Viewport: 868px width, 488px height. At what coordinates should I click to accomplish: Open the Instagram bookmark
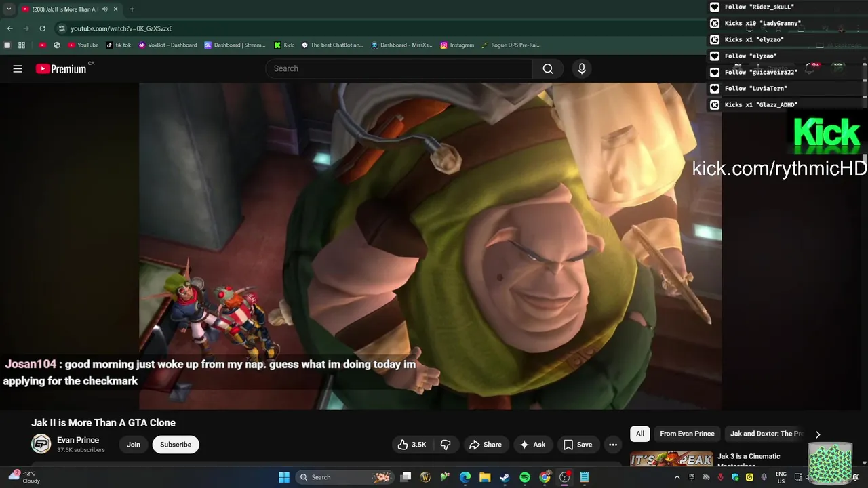click(x=457, y=45)
